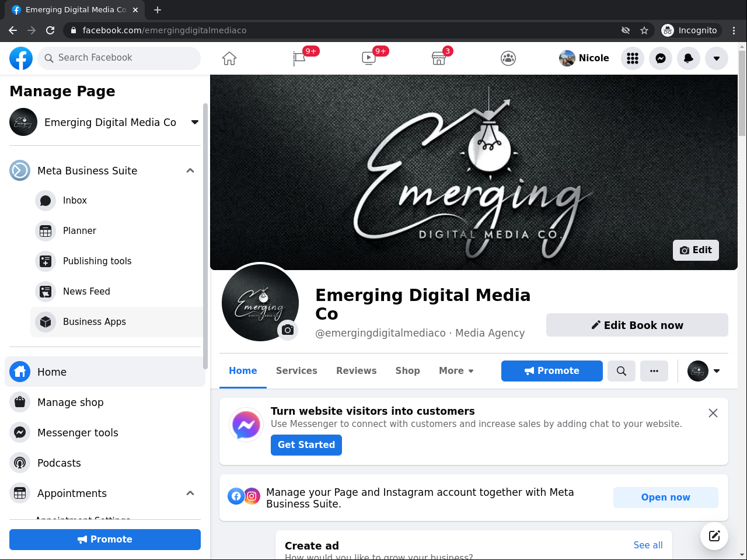Switch to the Services tab
This screenshot has width=747, height=560.
click(296, 371)
